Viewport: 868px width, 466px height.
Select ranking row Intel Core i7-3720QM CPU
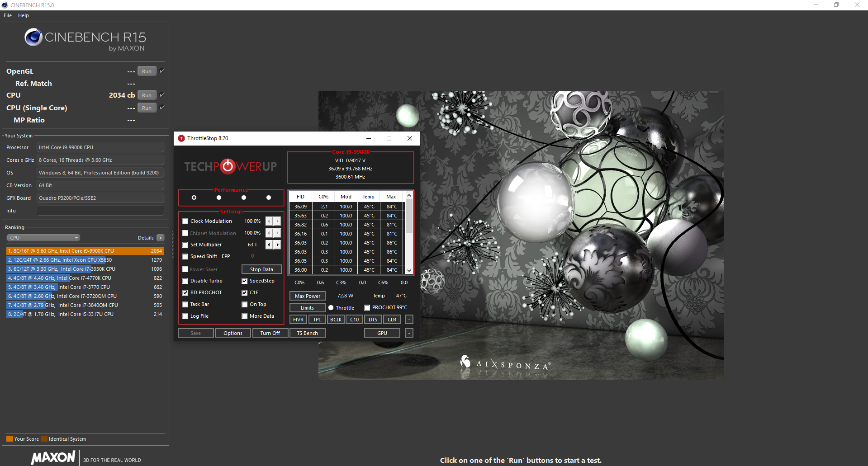pos(85,296)
